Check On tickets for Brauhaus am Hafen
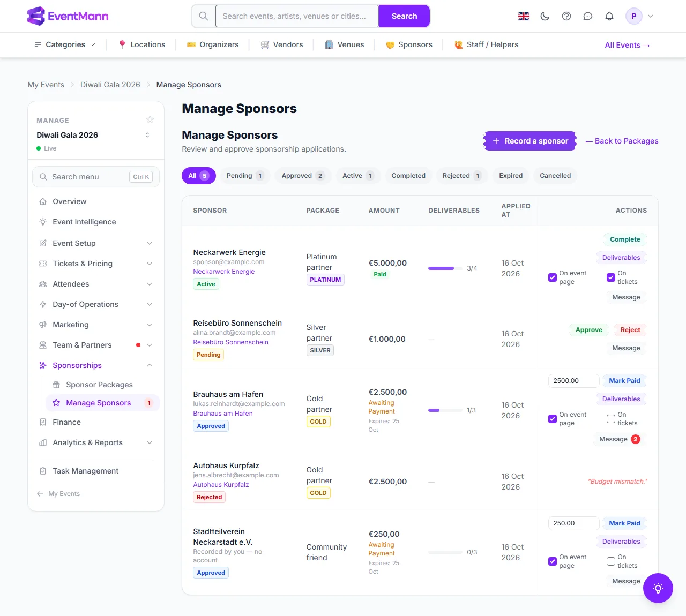Viewport: 686px width, 616px height. (x=611, y=419)
